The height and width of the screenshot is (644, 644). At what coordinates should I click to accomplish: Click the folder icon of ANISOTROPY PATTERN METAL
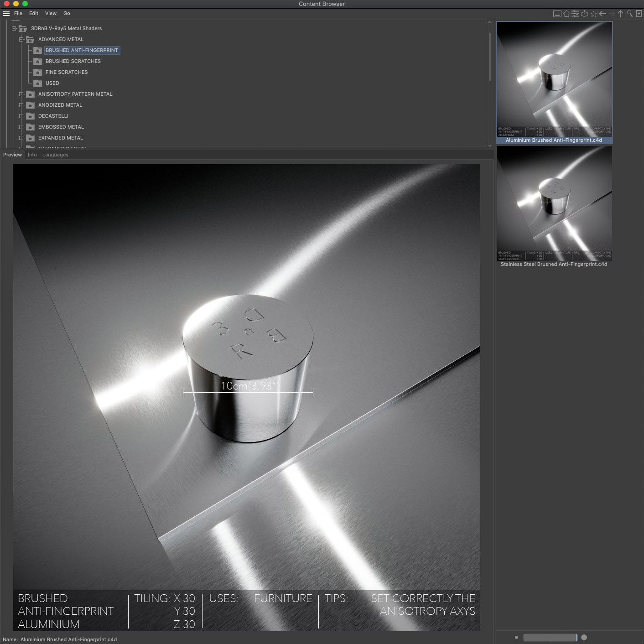tap(30, 94)
